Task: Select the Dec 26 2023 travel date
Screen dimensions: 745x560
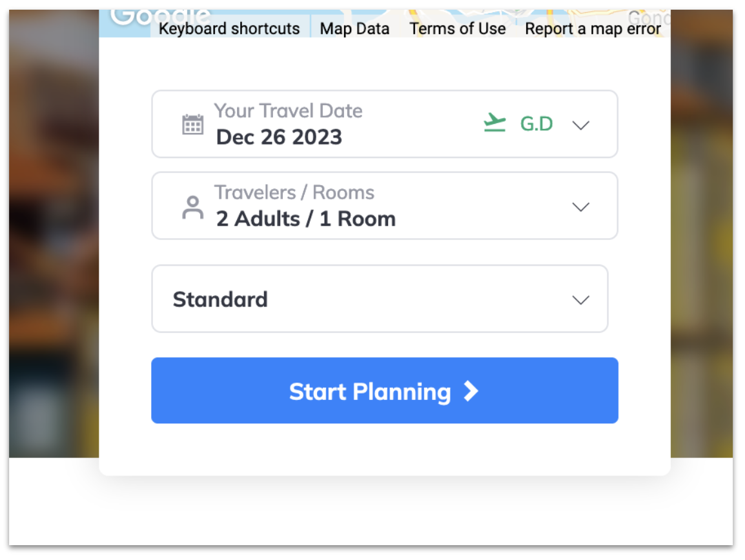Action: tap(279, 137)
